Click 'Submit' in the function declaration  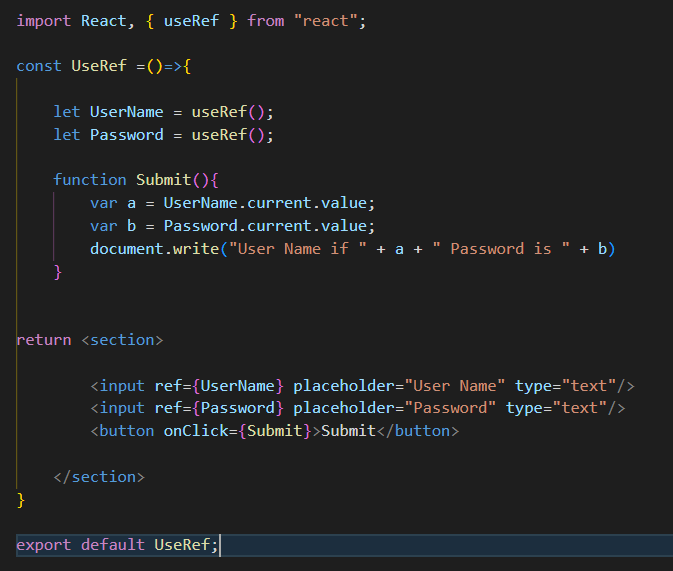(164, 180)
